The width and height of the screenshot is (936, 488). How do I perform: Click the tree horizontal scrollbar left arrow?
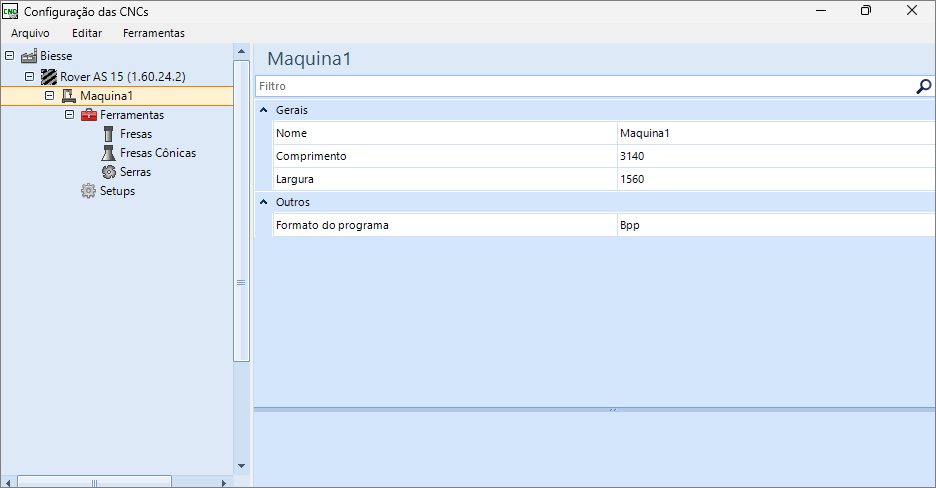coord(8,483)
